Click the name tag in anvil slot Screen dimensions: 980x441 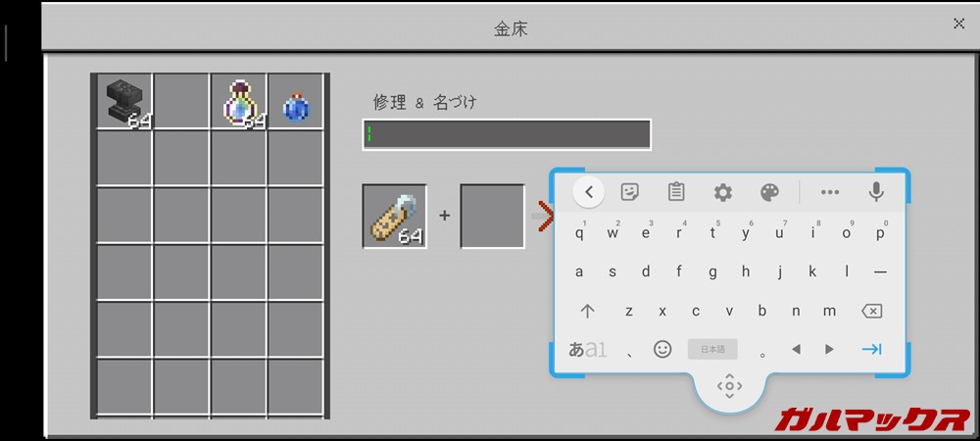[394, 216]
